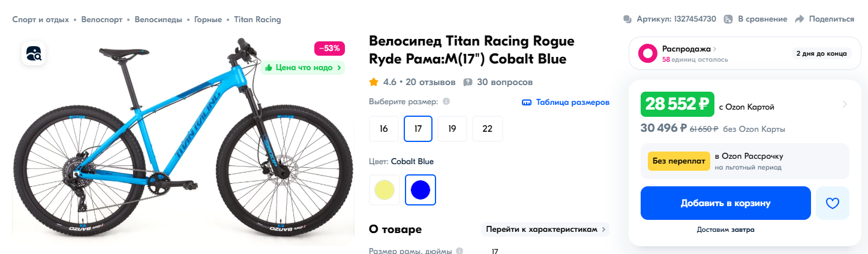Add the bike to cart
The width and height of the screenshot is (868, 254).
pos(725,203)
